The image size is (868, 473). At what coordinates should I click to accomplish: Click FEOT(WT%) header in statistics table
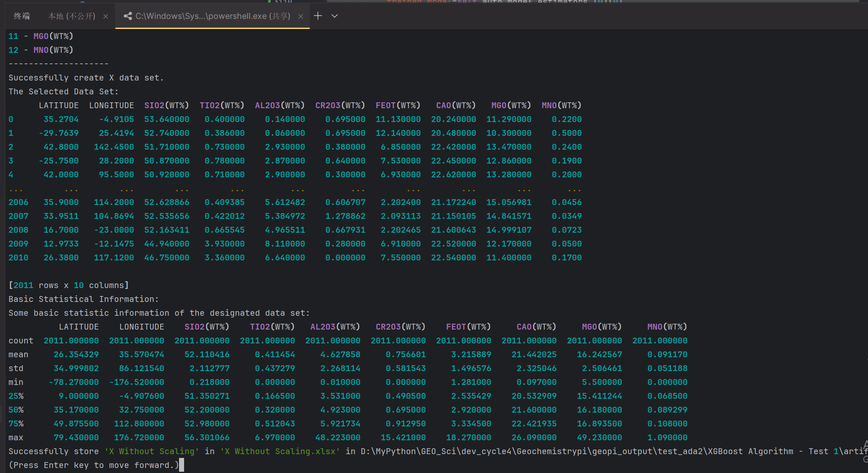pos(468,327)
